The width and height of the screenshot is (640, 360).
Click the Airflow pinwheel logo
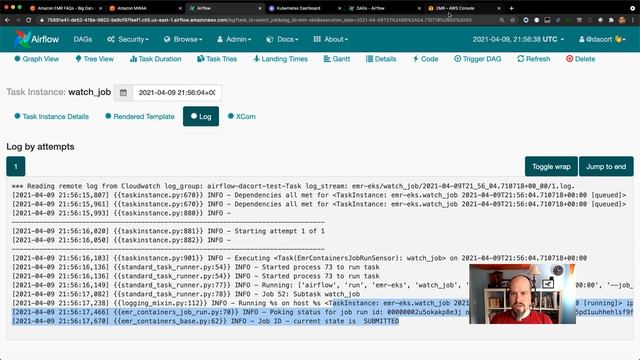22,39
